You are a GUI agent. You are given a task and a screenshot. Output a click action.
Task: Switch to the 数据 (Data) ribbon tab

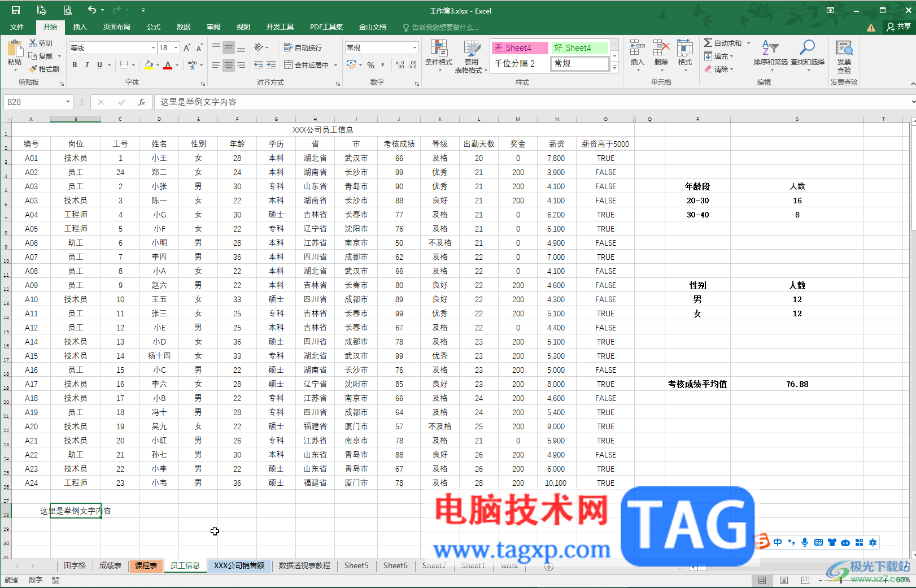pos(184,27)
